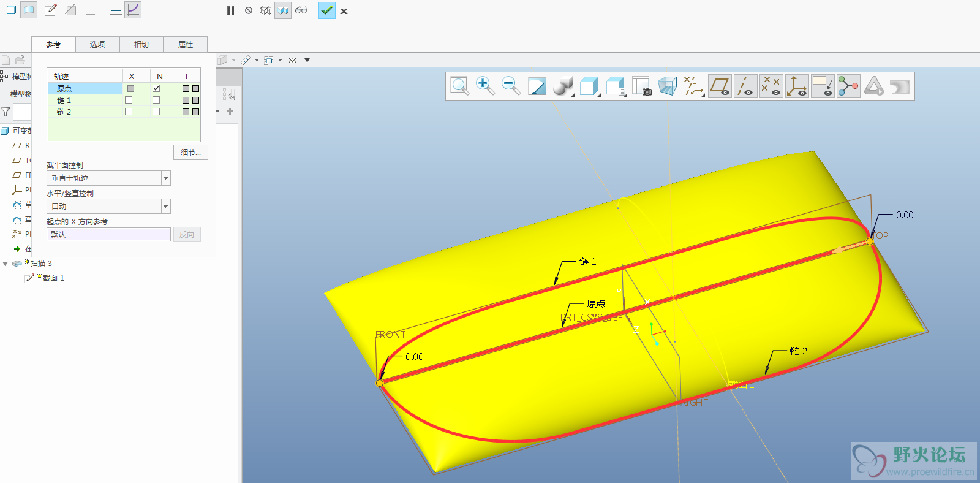
Task: Click the 链 1 label in viewport
Action: click(x=587, y=262)
